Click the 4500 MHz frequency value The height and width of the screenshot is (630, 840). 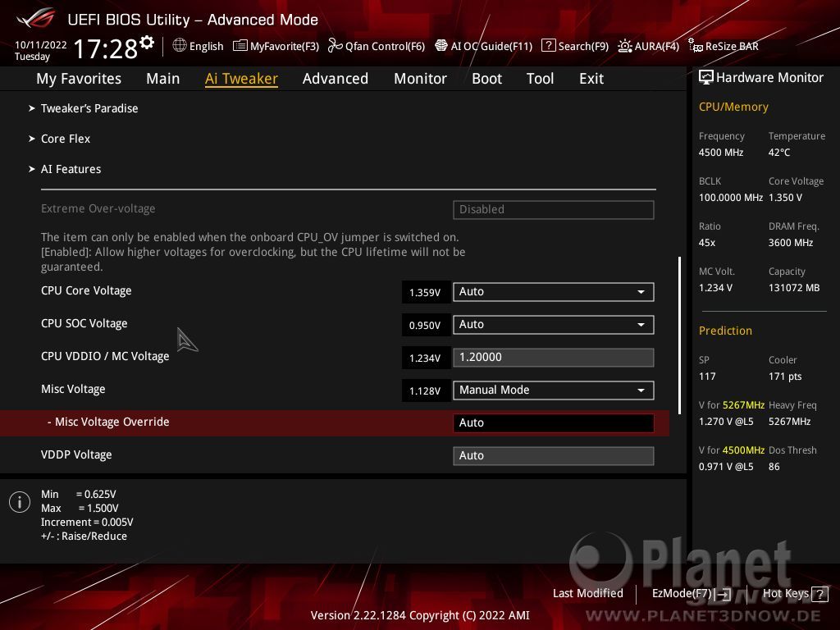point(721,153)
